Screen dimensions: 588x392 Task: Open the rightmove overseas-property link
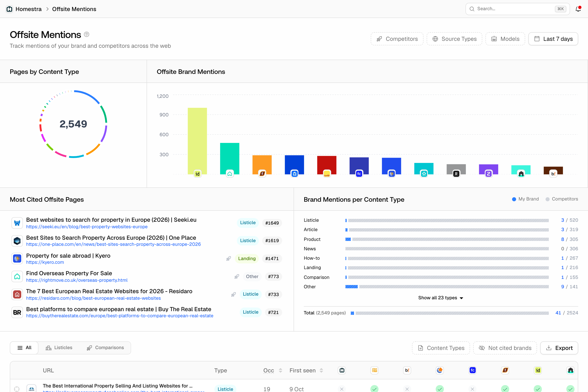click(x=77, y=280)
